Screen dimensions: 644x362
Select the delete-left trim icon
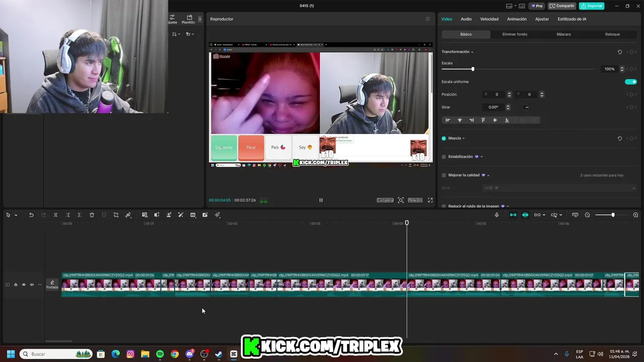pos(68,215)
